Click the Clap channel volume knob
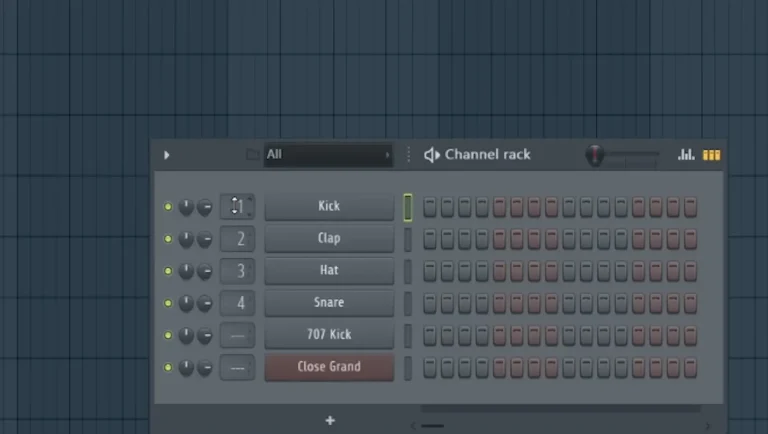The image size is (768, 434). point(205,239)
